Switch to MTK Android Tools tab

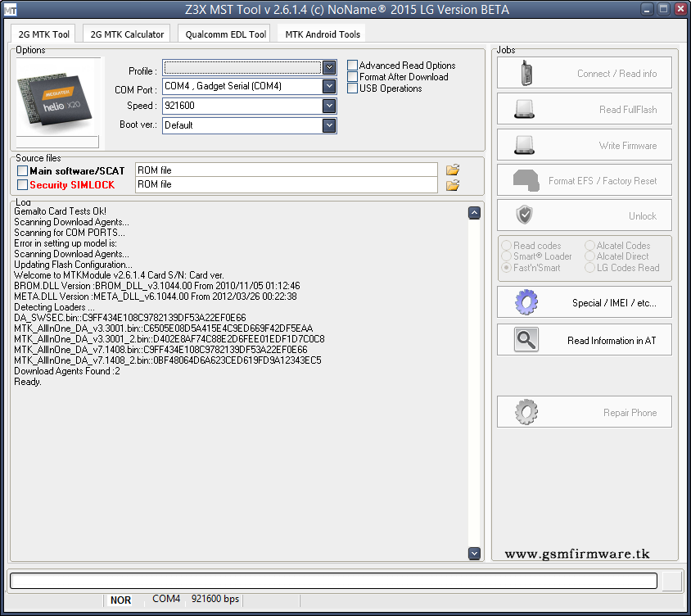323,34
